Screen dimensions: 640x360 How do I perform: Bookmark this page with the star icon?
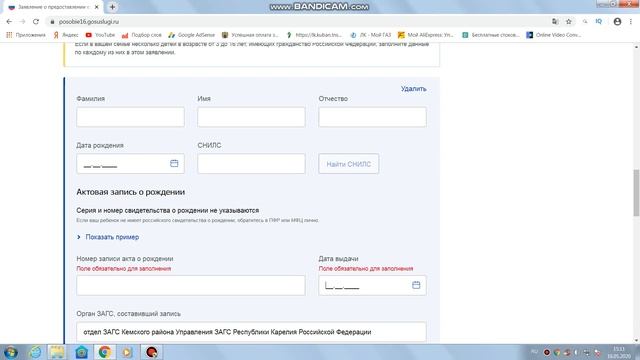(x=569, y=22)
